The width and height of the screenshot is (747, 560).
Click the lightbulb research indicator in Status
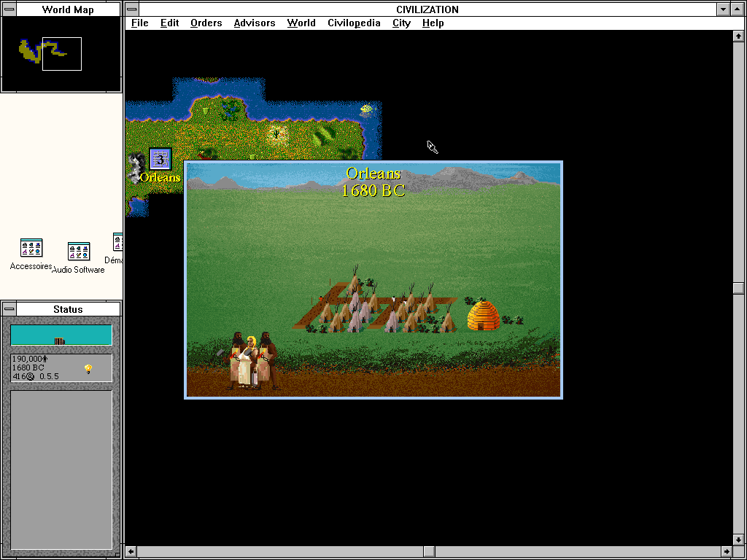(x=88, y=369)
